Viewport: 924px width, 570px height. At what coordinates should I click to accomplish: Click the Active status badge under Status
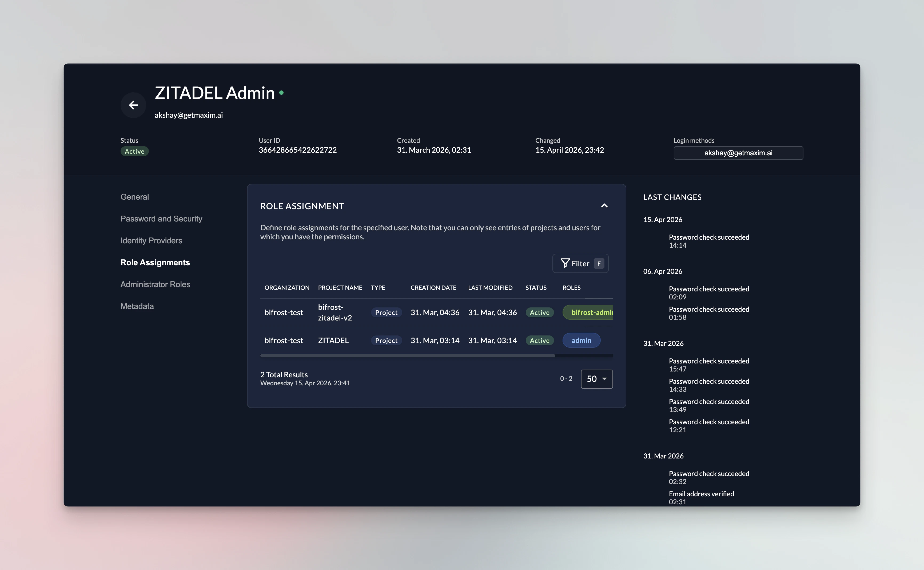[x=134, y=151]
